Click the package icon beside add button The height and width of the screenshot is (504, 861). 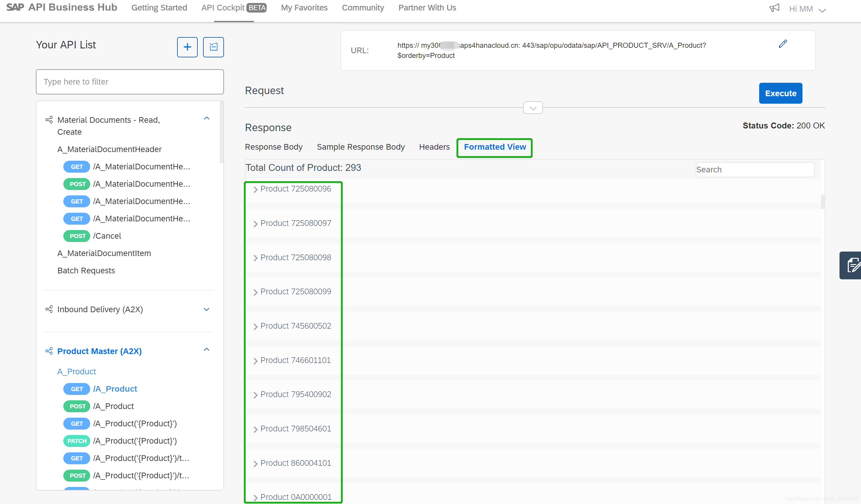[213, 47]
